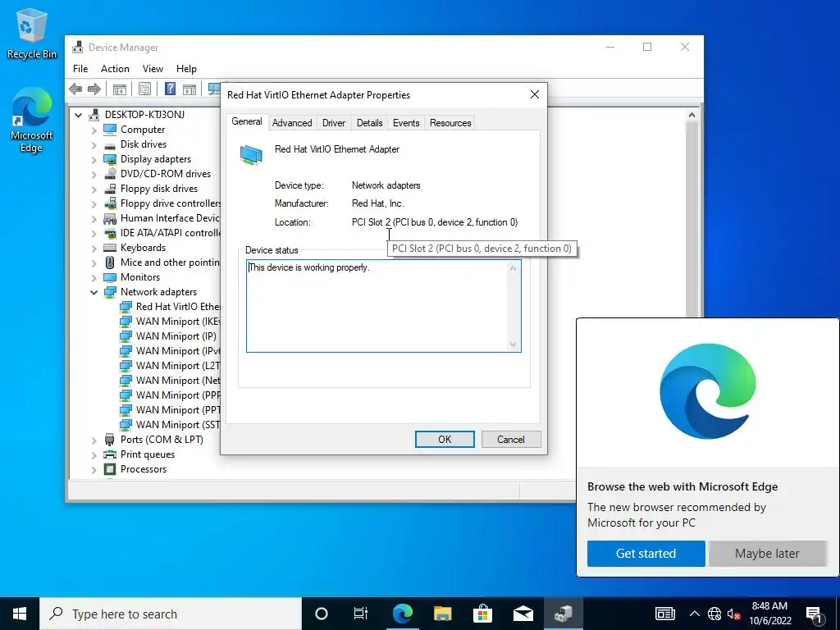The height and width of the screenshot is (630, 840).
Task: Click the Device status text box
Action: 384,306
